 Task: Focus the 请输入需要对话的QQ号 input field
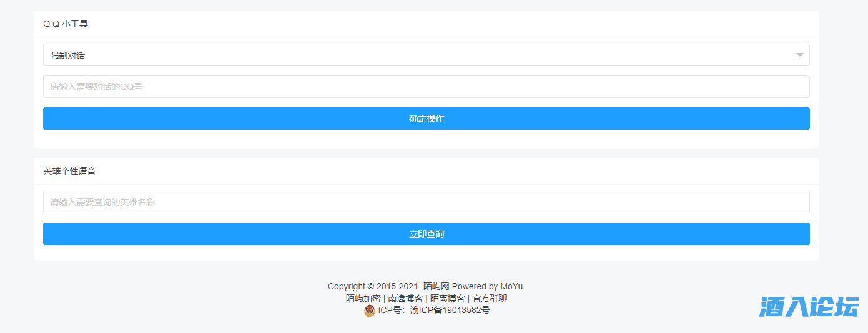[426, 87]
